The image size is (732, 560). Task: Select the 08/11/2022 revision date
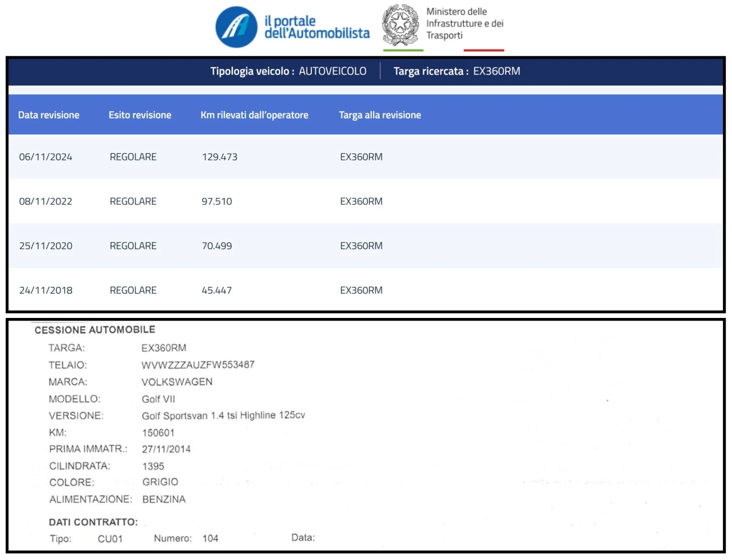(45, 201)
